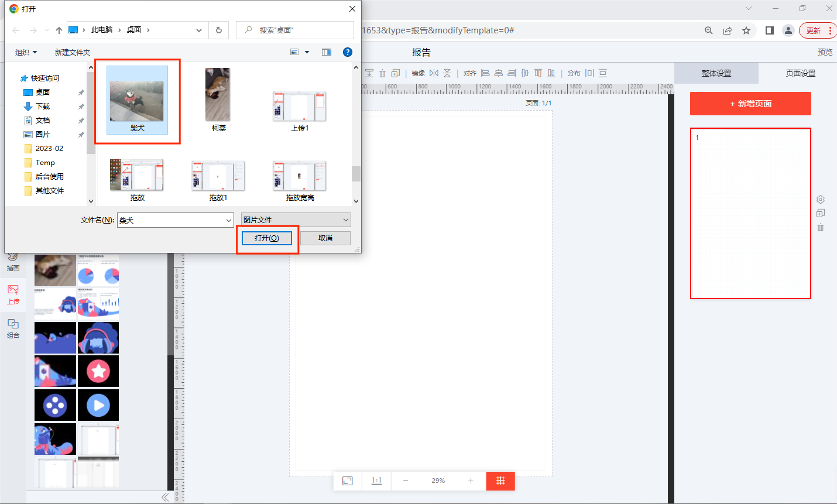
Task: Click the fit-to-screen zoom icon
Action: [x=348, y=481]
